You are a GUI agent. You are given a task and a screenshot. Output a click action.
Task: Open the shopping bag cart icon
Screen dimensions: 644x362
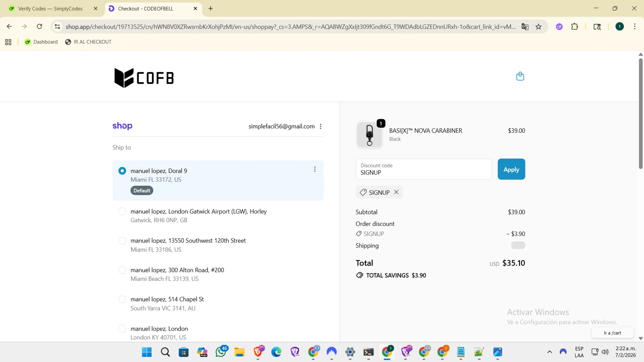[x=520, y=76]
